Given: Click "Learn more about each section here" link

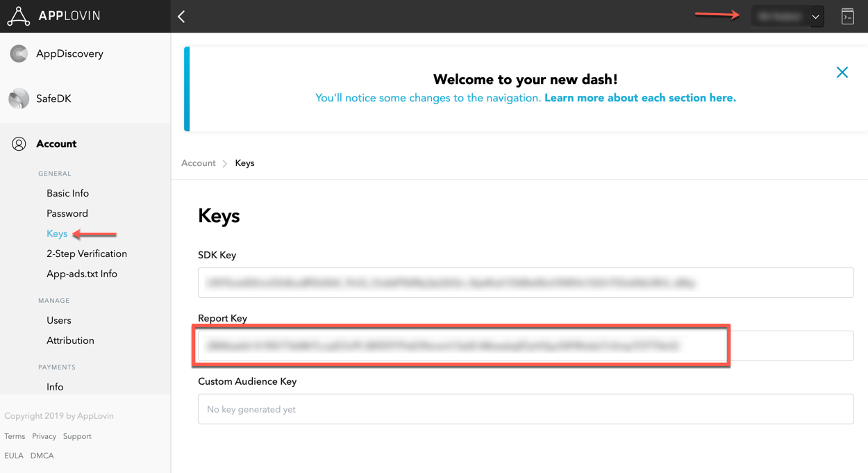Looking at the screenshot, I should pos(640,98).
